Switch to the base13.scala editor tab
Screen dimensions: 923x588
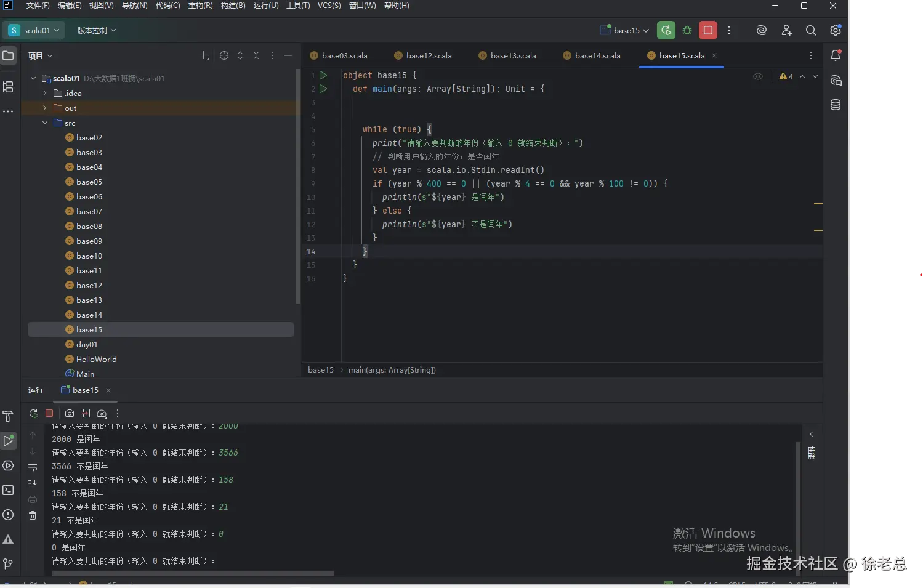tap(512, 55)
